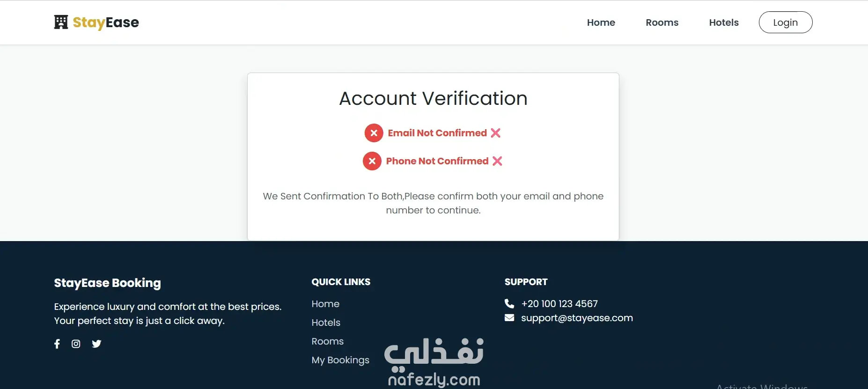Go to Home in the top navigation
The width and height of the screenshot is (868, 389).
(601, 22)
